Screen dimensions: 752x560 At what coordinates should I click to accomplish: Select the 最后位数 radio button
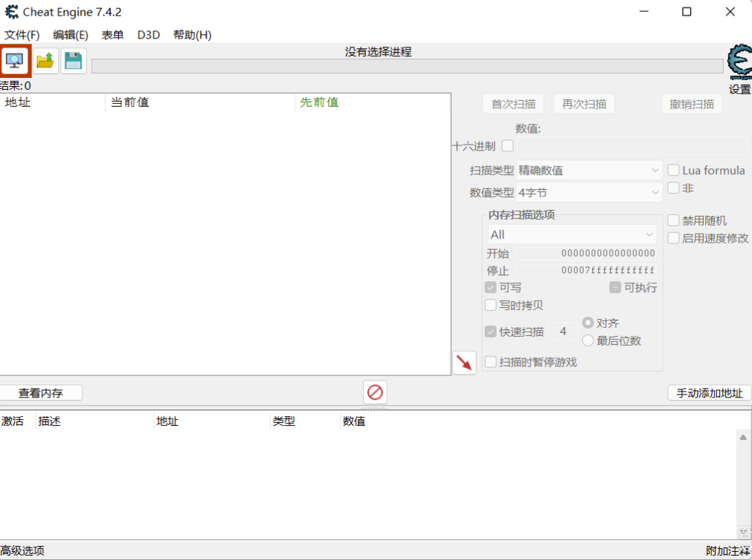(x=588, y=340)
